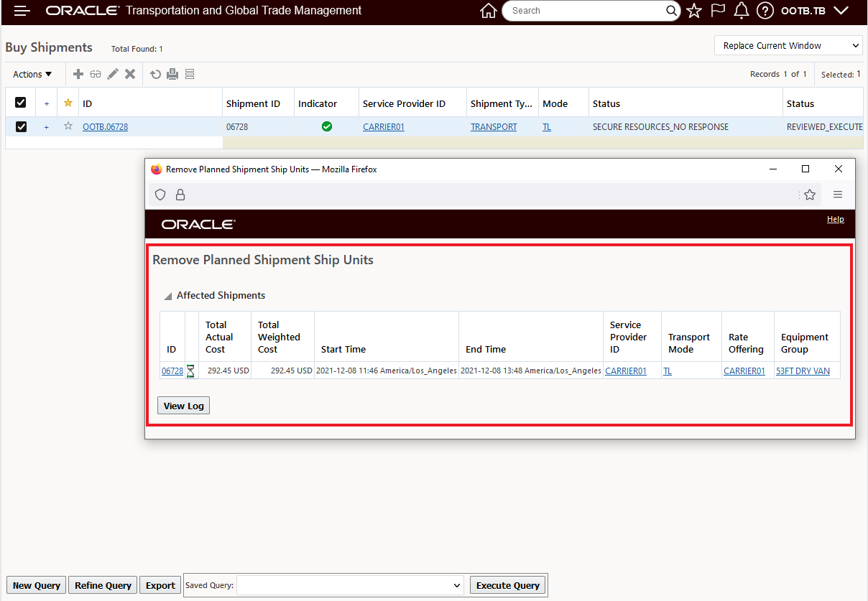The width and height of the screenshot is (868, 601).
Task: Click the Export button
Action: pyautogui.click(x=160, y=585)
